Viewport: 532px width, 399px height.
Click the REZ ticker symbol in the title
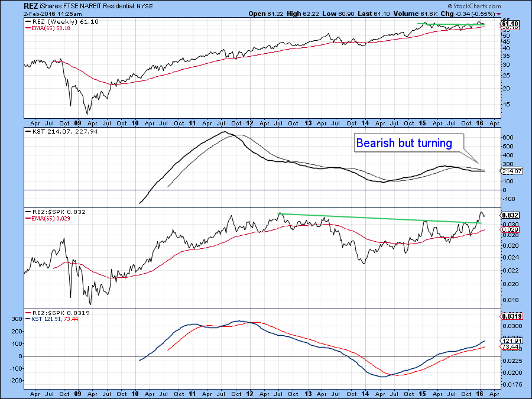31,6
